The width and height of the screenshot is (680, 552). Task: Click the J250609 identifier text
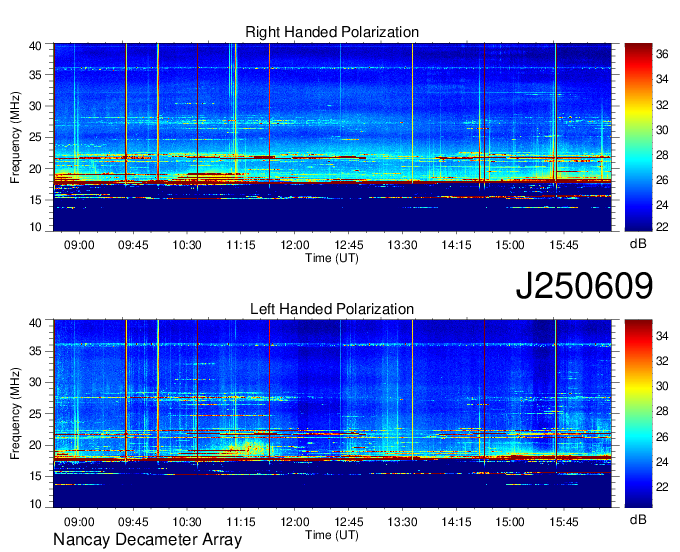coord(584,286)
